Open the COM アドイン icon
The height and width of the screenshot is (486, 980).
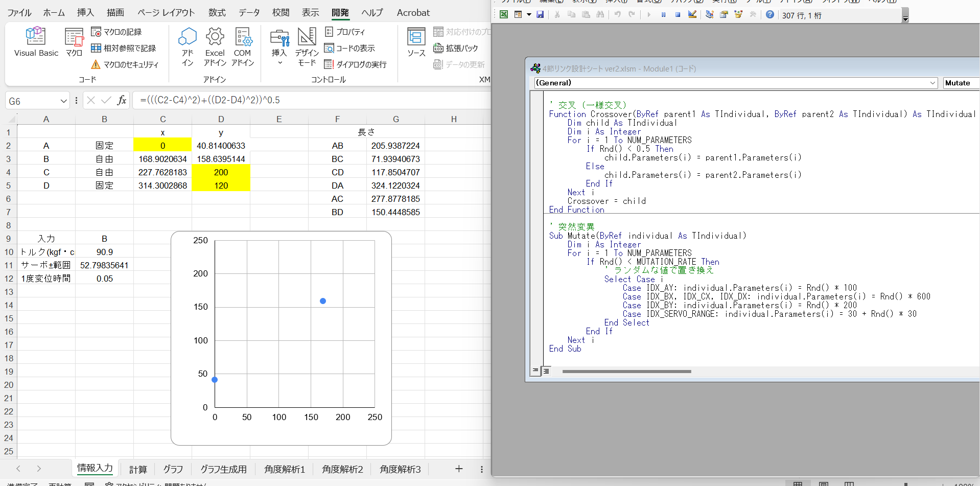(x=242, y=47)
